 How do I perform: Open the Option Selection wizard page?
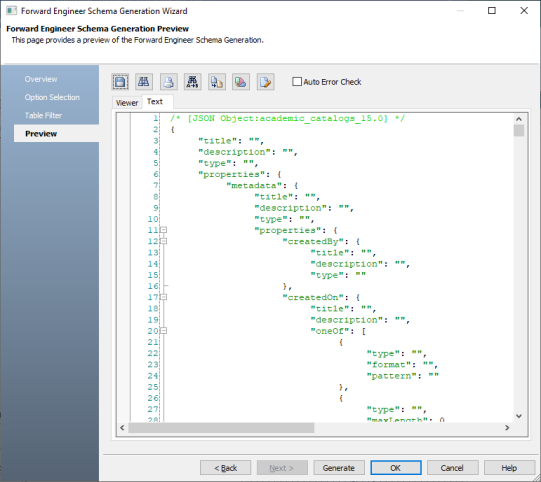pyautogui.click(x=52, y=97)
